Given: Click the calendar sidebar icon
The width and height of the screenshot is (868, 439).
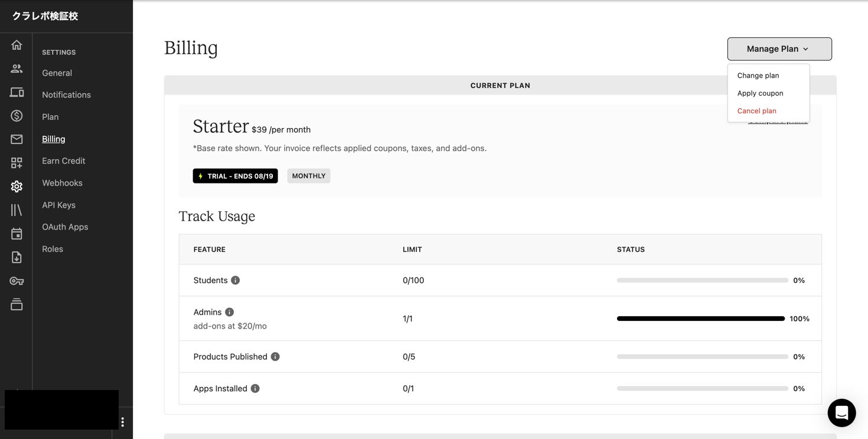Looking at the screenshot, I should tap(17, 234).
